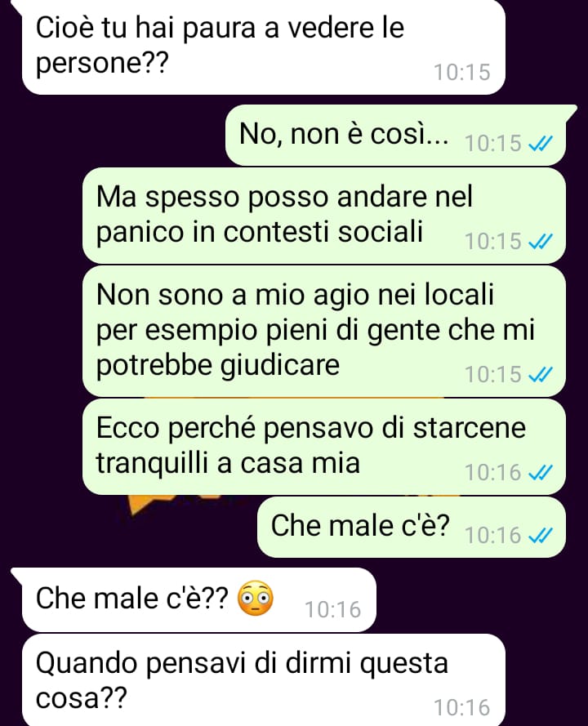Screen dimensions: 588x726
Task: Tap read ticks on 'tranquilli a casa mia' message
Action: point(541,473)
